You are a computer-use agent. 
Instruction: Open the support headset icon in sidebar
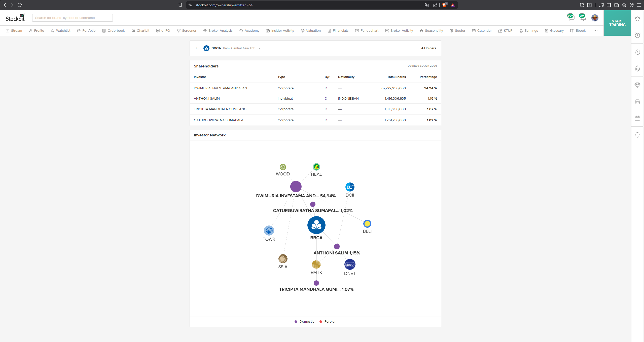tap(637, 135)
